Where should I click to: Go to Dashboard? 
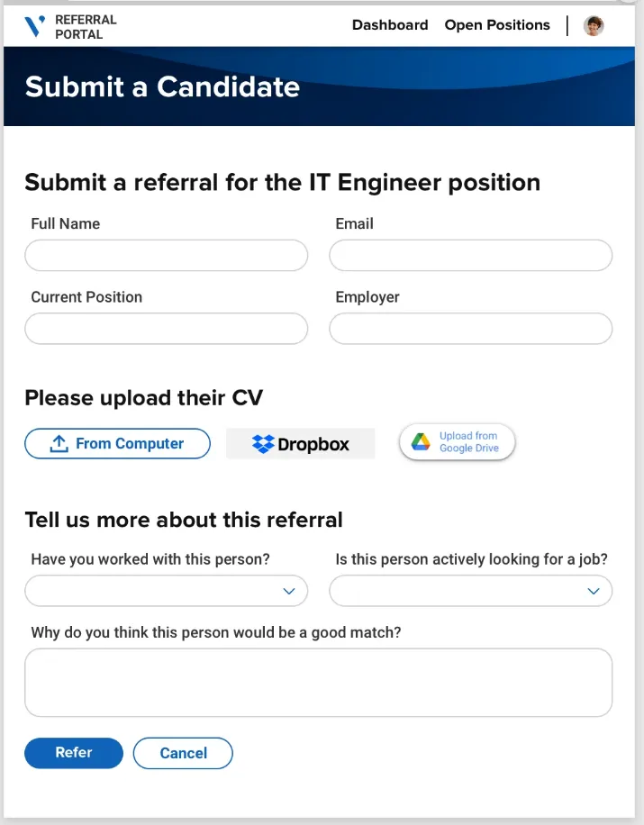(390, 25)
